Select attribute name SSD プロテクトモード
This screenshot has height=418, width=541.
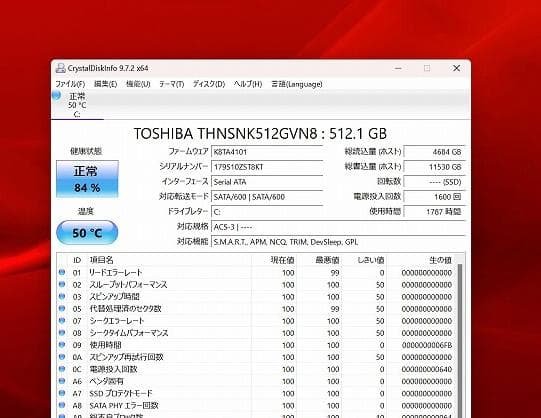click(x=121, y=394)
